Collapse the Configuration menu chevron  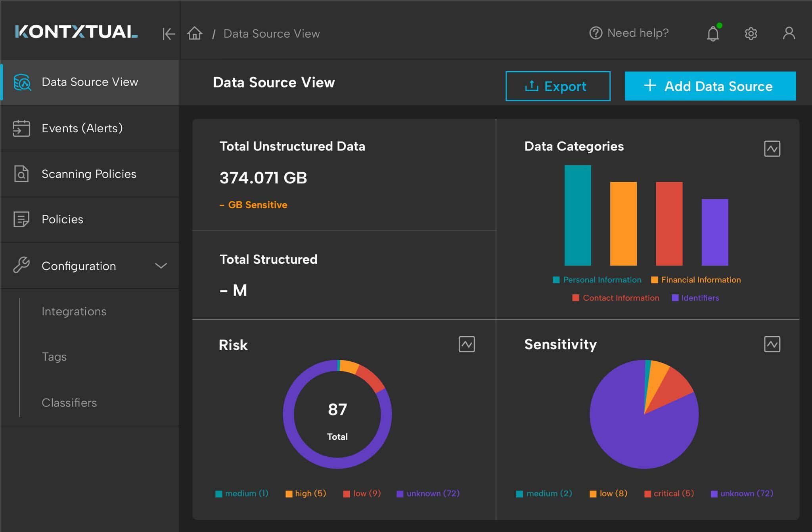pos(161,266)
